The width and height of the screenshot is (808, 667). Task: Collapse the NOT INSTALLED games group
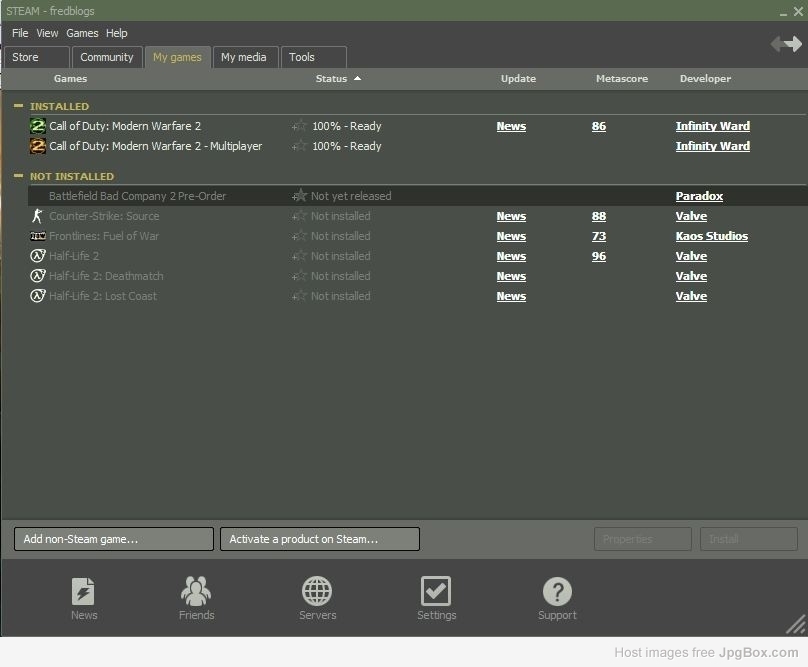[x=19, y=176]
